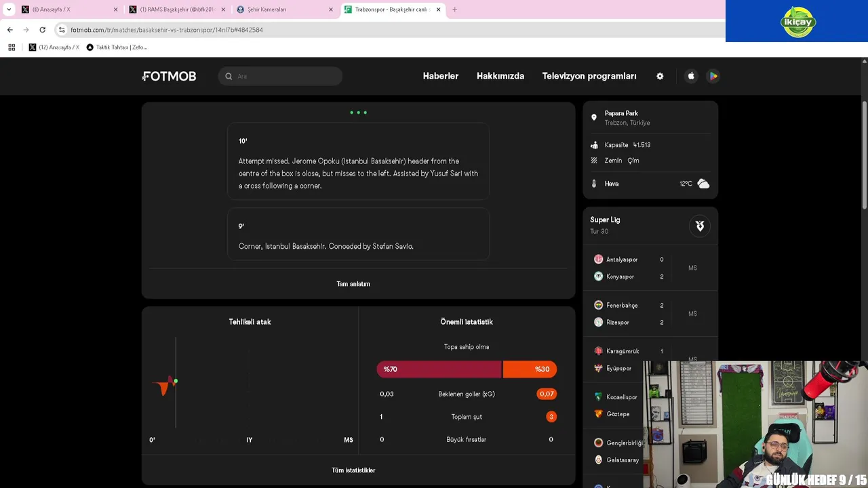Click the %70 possession bar

click(x=439, y=369)
